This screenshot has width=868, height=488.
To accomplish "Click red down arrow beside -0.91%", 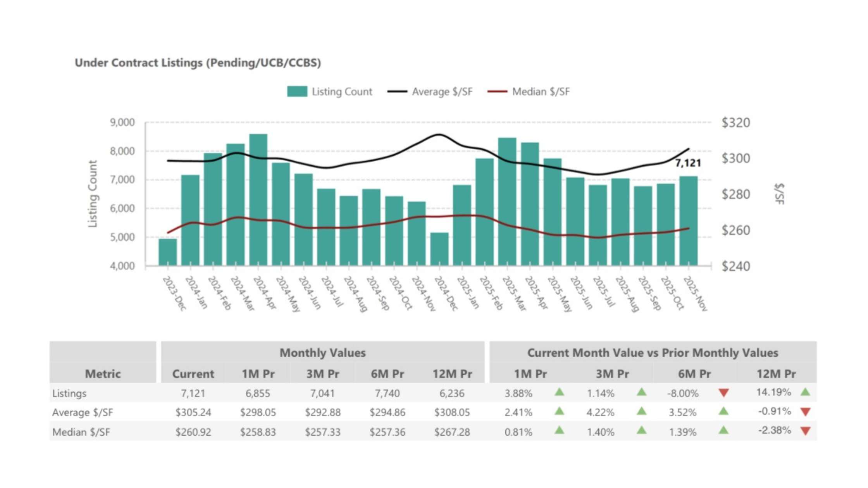I will (805, 412).
